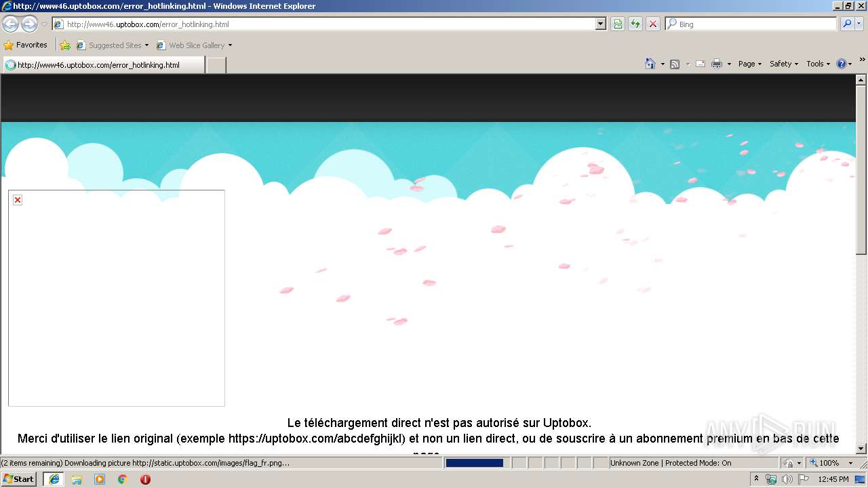Open Google Chrome from the taskbar
868x488 pixels.
(123, 479)
